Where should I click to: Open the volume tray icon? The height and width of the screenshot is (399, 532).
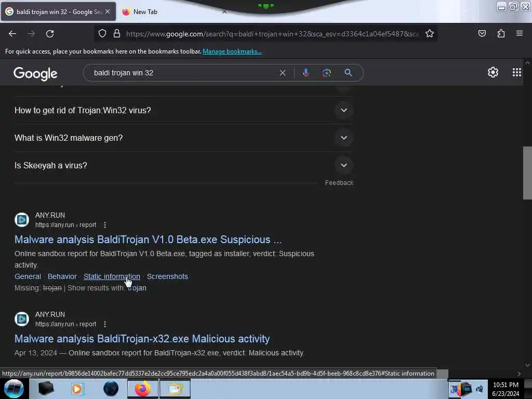480,389
